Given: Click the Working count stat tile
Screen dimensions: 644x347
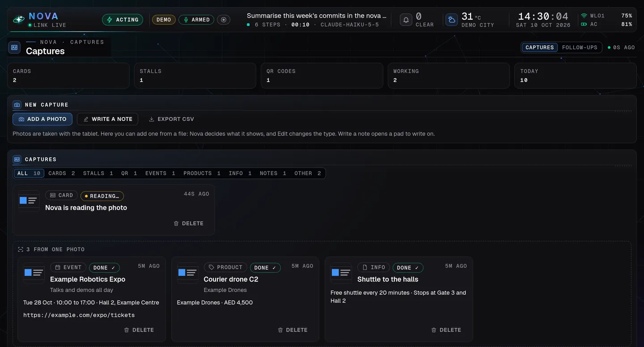Looking at the screenshot, I should click(x=449, y=76).
